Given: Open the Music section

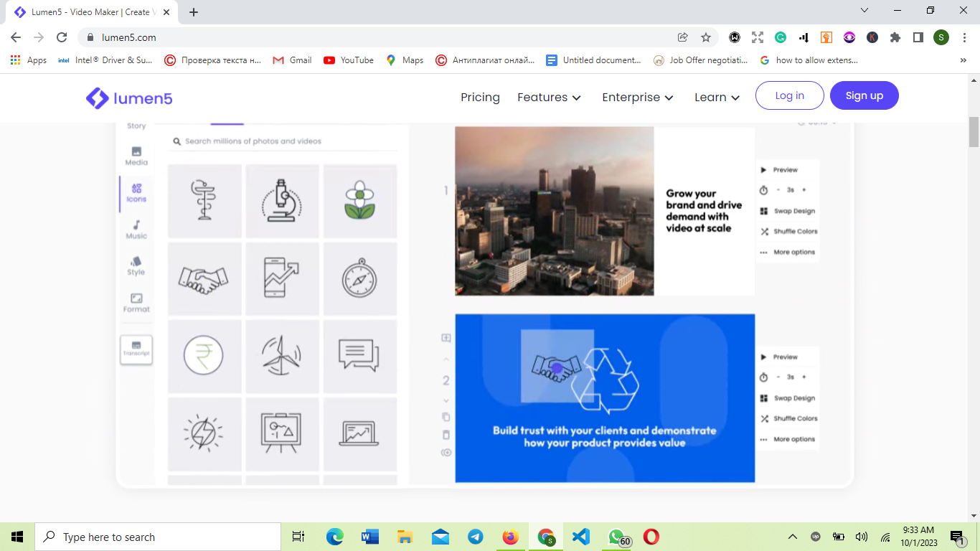Looking at the screenshot, I should click(x=136, y=230).
